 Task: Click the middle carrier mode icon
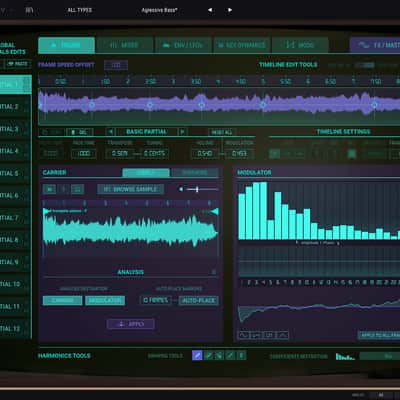[64, 189]
